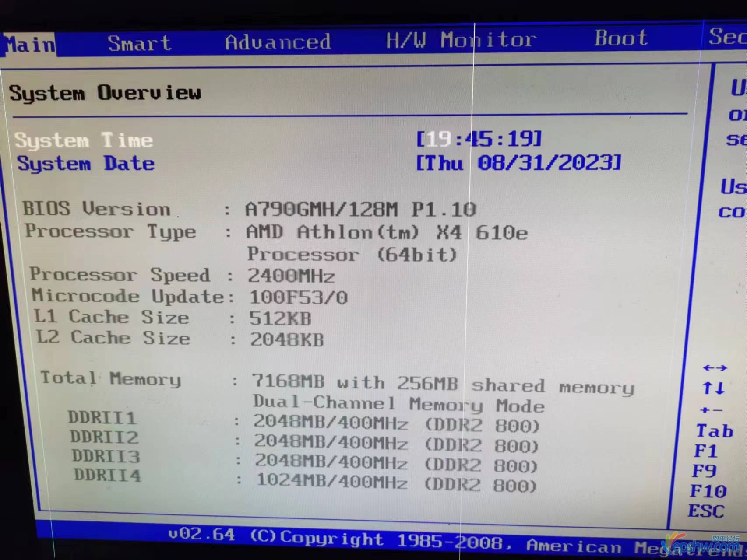Click the ESC key hint
The image size is (747, 560).
[x=706, y=511]
